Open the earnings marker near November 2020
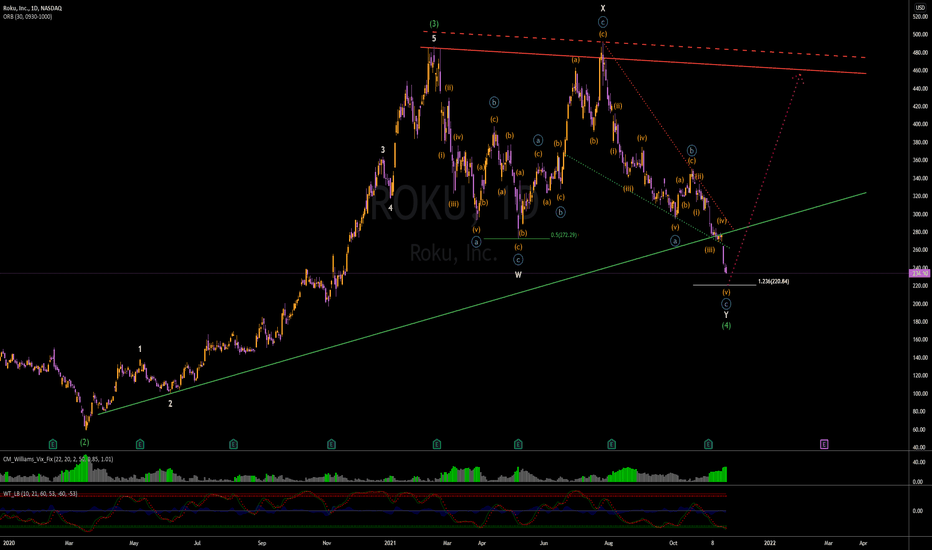Image resolution: width=932 pixels, height=550 pixels. [331, 444]
